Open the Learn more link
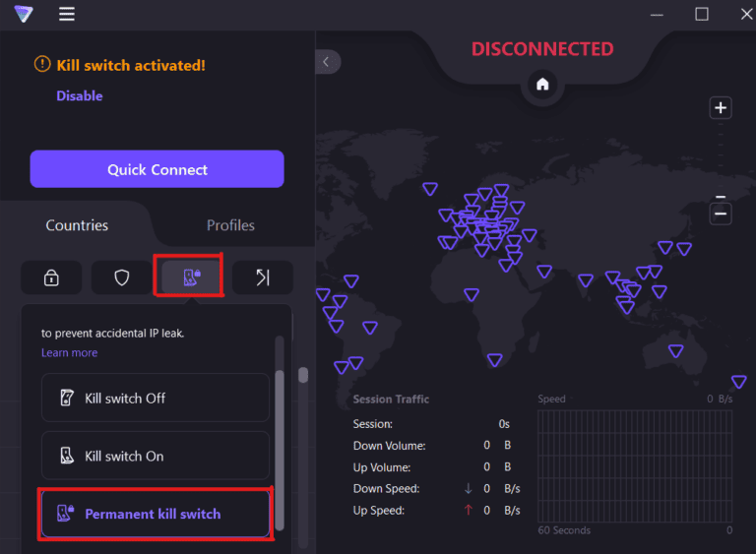The width and height of the screenshot is (756, 554). pyautogui.click(x=69, y=352)
